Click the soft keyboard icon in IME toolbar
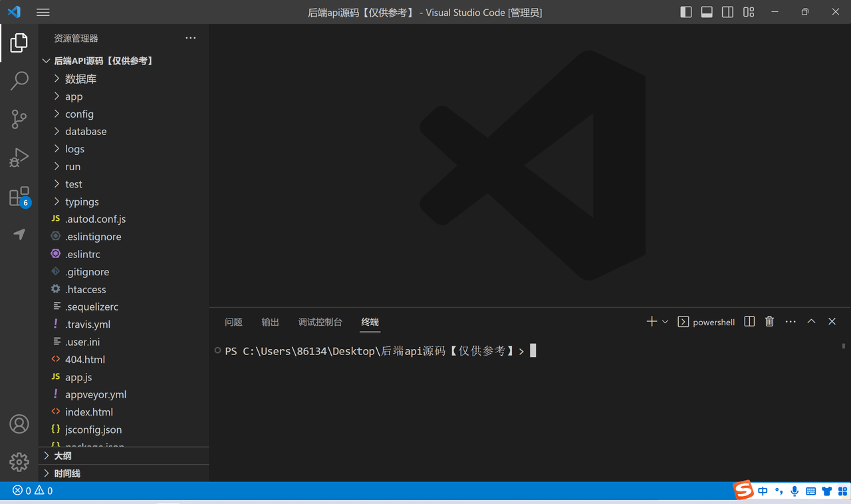Viewport: 851px width, 504px height. (810, 491)
